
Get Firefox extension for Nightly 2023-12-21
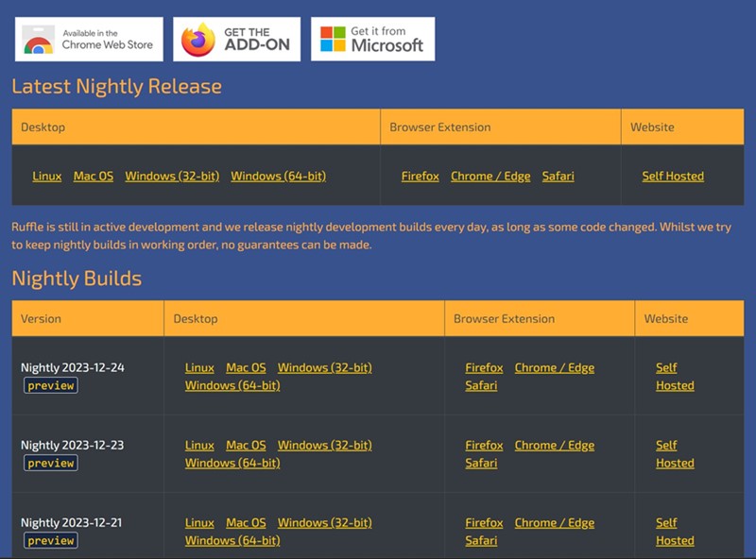(x=484, y=523)
